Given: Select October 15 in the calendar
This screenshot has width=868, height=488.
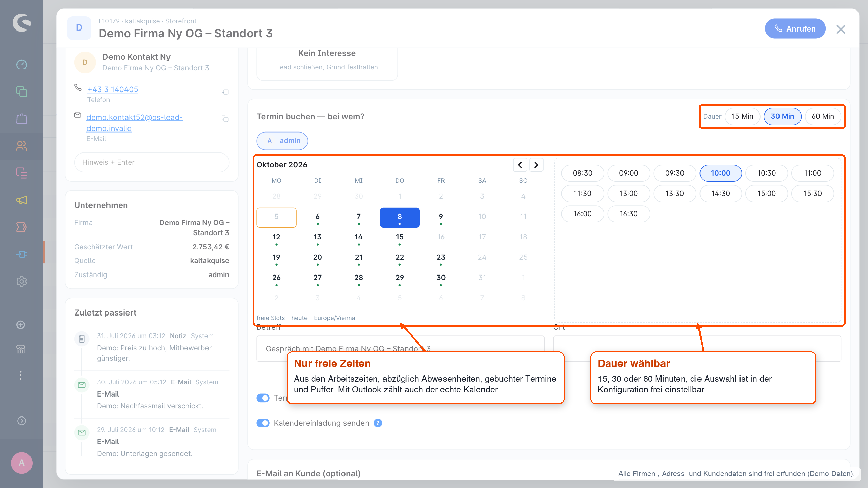Looking at the screenshot, I should point(400,238).
